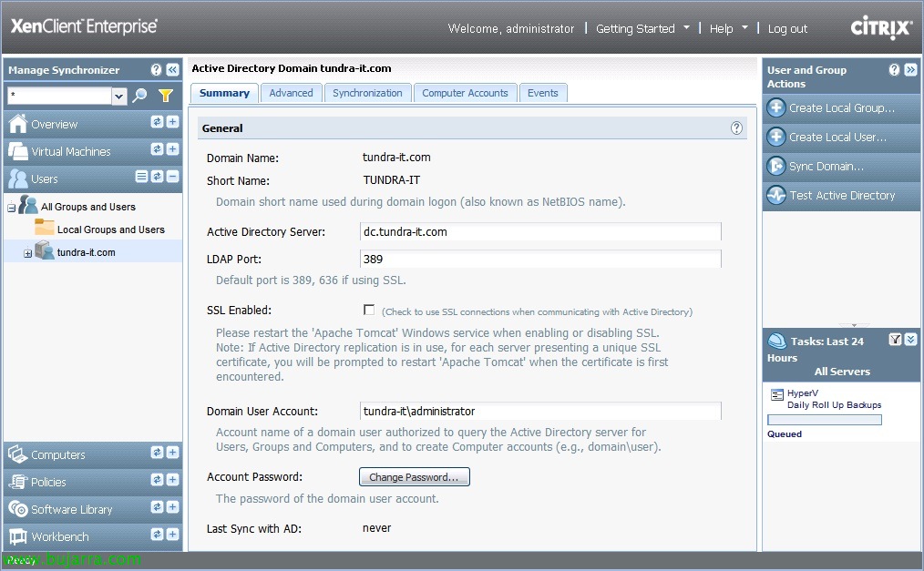Switch to the Computer Accounts tab
Viewport: 924px width, 571px height.
(x=465, y=93)
